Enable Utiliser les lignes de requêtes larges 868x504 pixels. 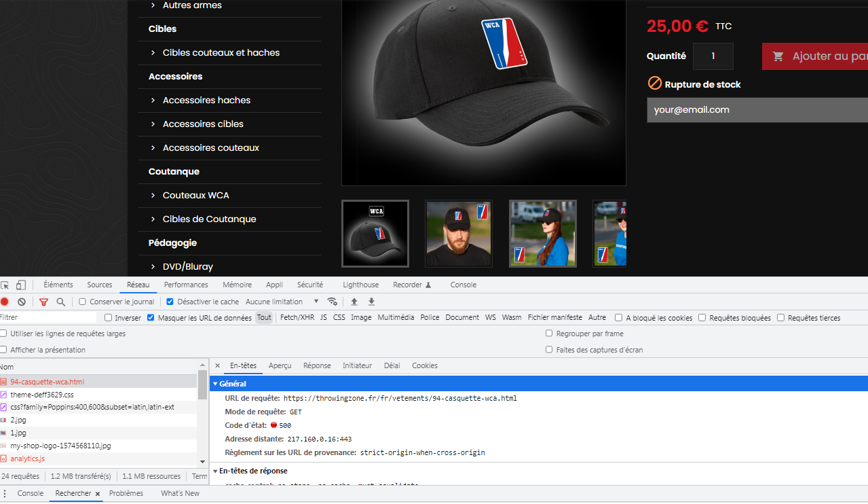click(4, 334)
